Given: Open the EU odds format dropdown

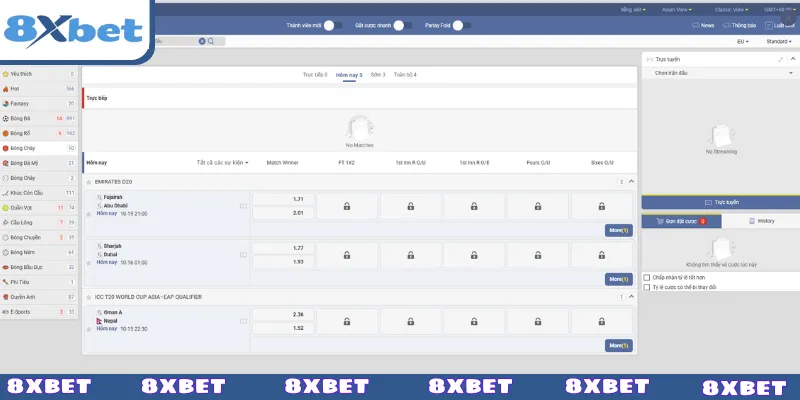Looking at the screenshot, I should [743, 41].
